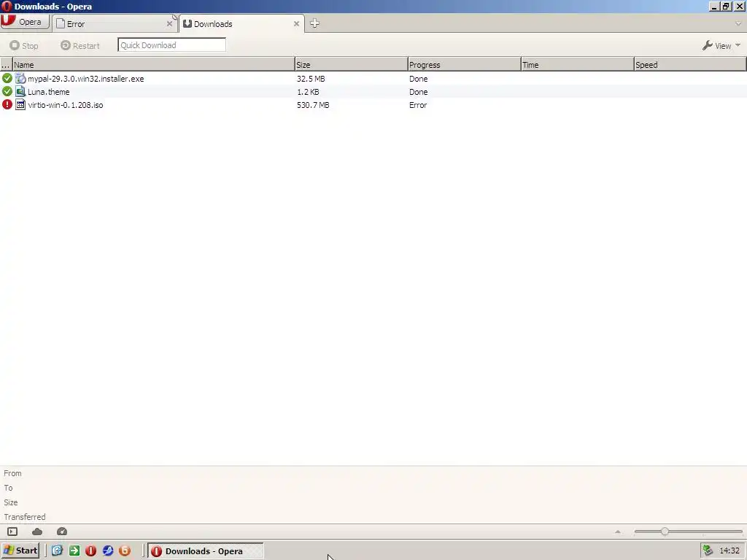Launch first quick launch icon in taskbar
Screen dimensions: 747x560
(57, 551)
